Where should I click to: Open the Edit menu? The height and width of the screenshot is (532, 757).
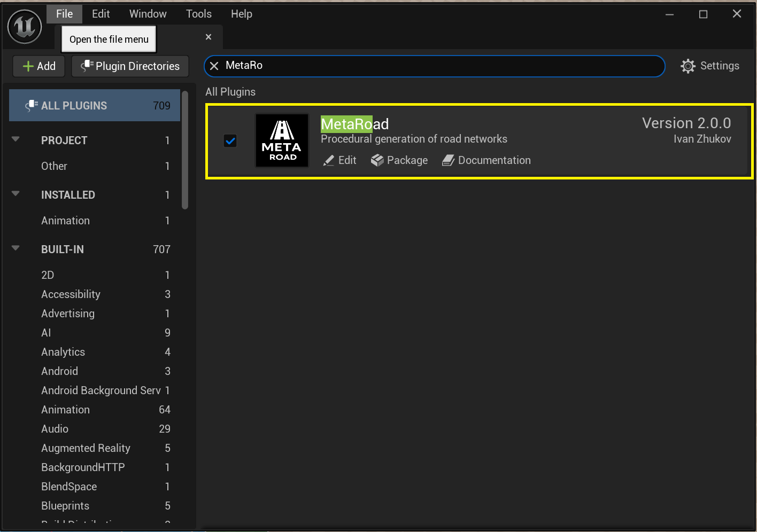(x=101, y=14)
